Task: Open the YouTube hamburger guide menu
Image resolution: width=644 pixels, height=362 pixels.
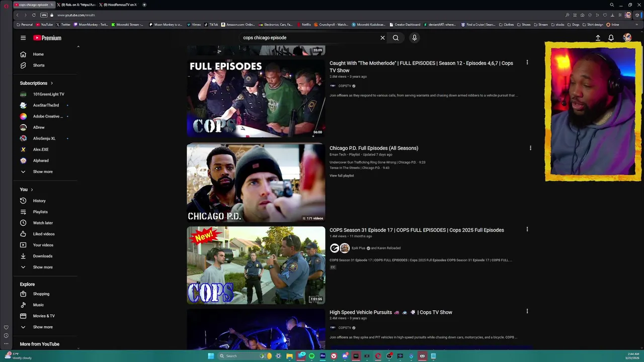Action: coord(23,38)
